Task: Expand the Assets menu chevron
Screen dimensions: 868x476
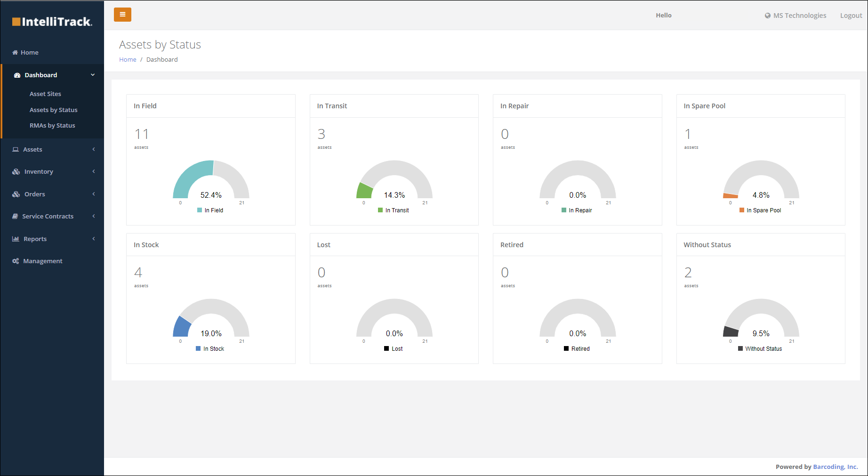Action: 94,149
